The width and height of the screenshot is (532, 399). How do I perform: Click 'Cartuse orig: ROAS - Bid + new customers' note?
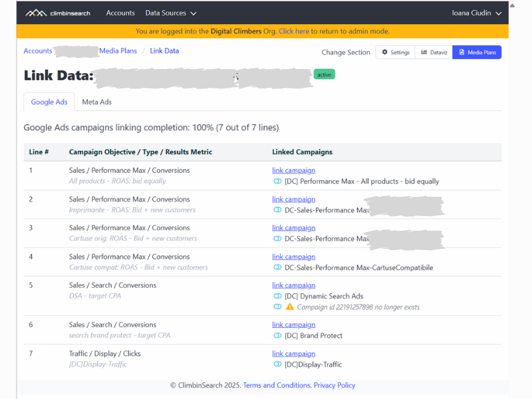tap(133, 238)
